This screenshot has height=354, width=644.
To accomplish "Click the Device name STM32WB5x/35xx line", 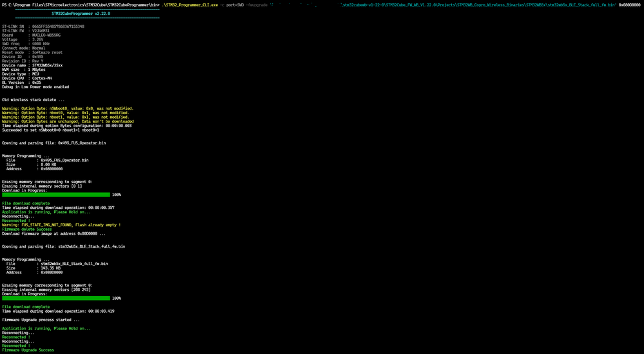I will pyautogui.click(x=32, y=65).
